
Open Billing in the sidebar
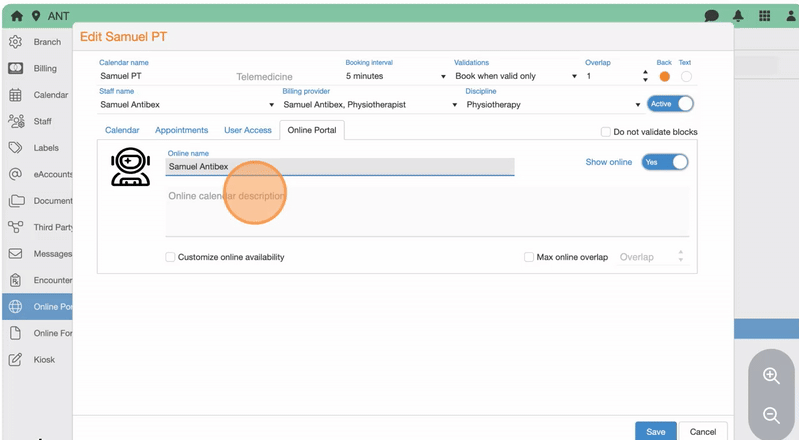(44, 69)
